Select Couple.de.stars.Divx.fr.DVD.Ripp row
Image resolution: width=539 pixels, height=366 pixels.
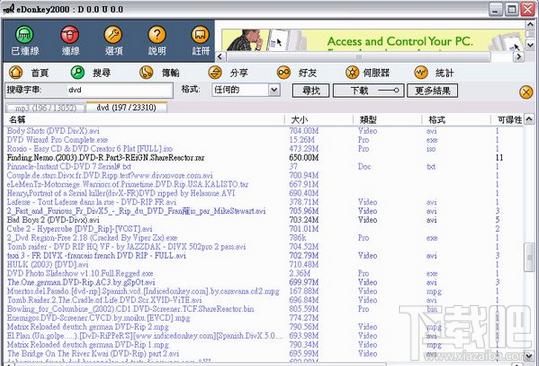tap(265, 176)
